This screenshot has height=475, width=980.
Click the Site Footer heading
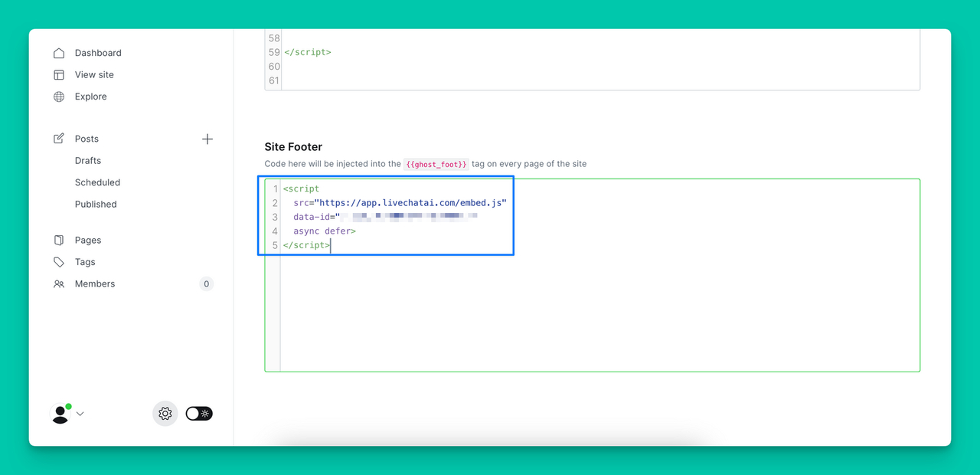tap(293, 147)
